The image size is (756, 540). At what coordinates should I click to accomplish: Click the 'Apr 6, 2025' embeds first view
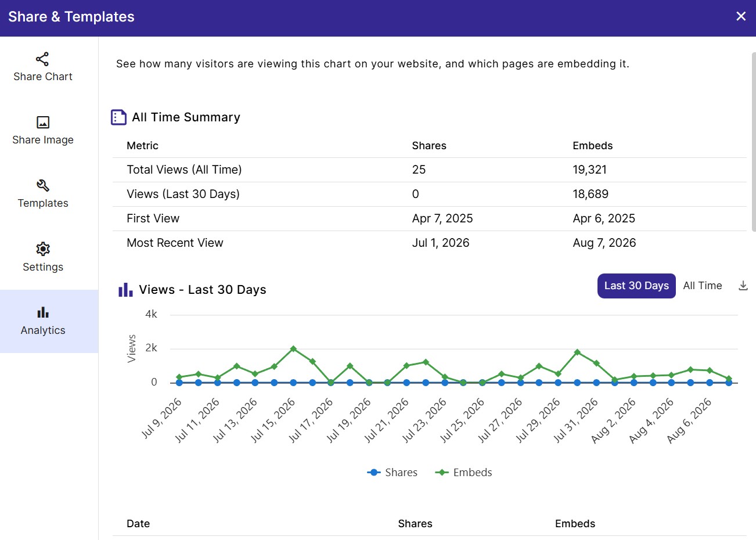[604, 218]
